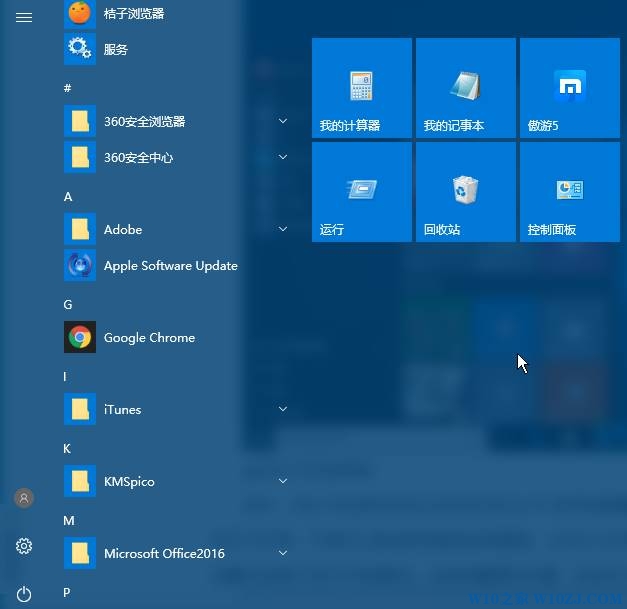Image resolution: width=627 pixels, height=609 pixels.
Task: Select the Apple Software Update label
Action: (x=171, y=266)
